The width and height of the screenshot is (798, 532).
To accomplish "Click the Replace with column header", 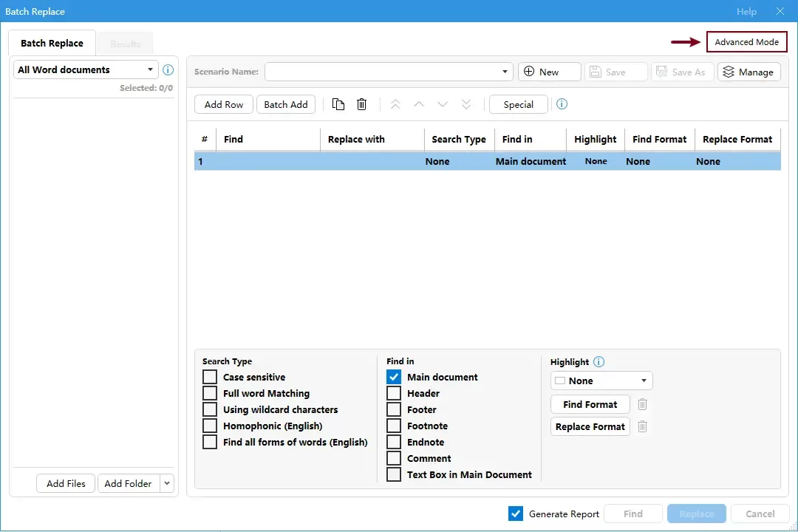I will tap(372, 139).
